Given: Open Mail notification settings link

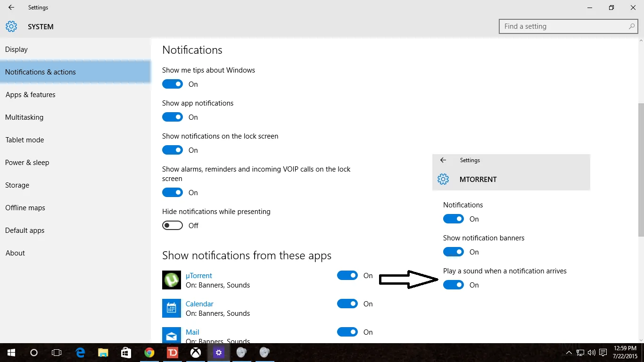Looking at the screenshot, I should (192, 332).
